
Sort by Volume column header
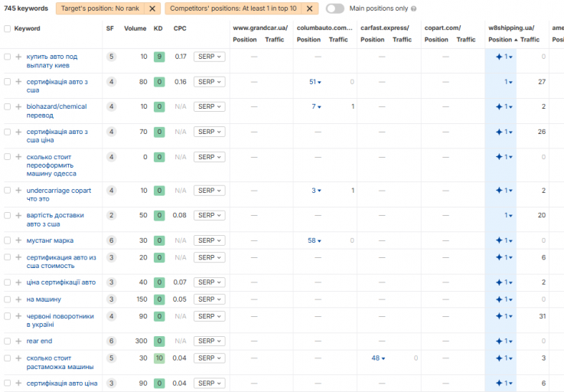(135, 28)
